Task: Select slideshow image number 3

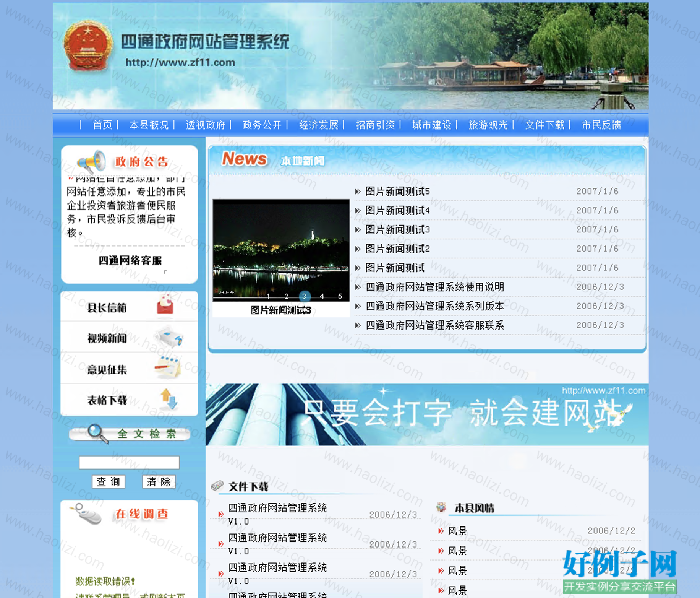Action: [x=305, y=296]
